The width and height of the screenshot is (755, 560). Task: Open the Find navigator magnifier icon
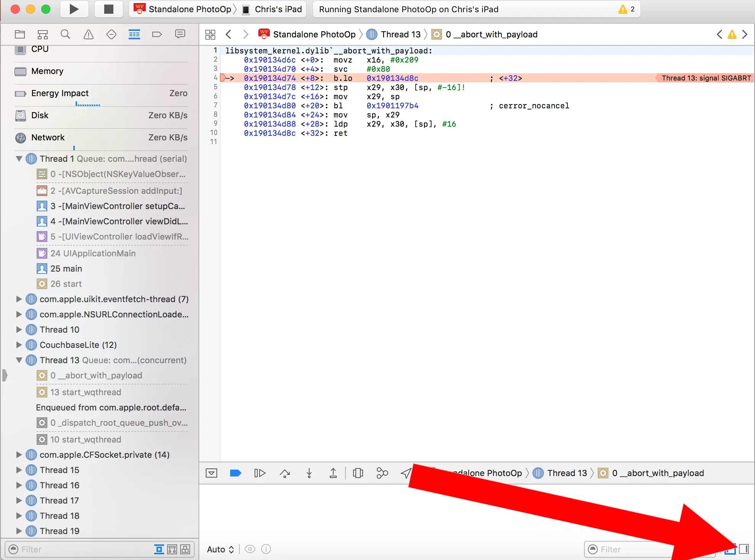click(65, 35)
